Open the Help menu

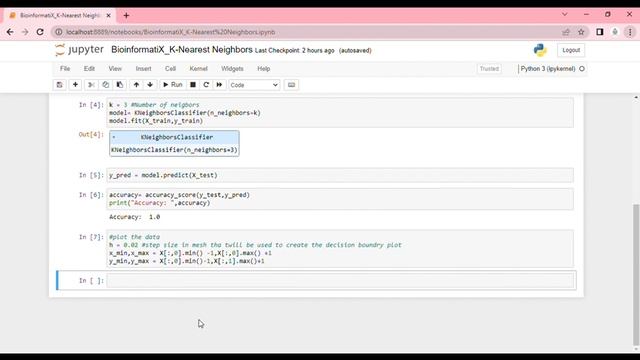(264, 69)
